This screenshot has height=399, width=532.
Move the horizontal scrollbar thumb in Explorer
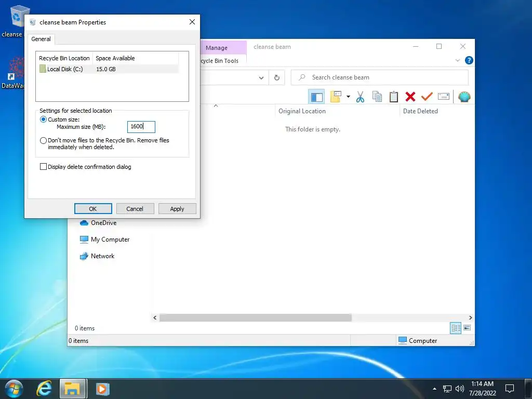coord(256,317)
